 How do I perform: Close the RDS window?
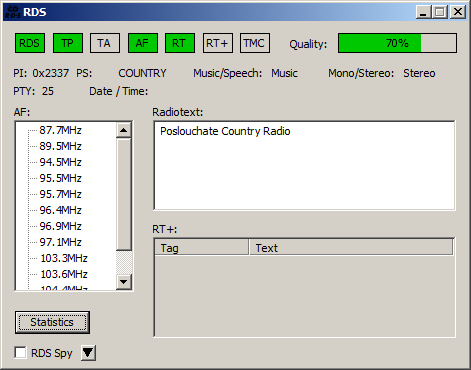[458, 12]
